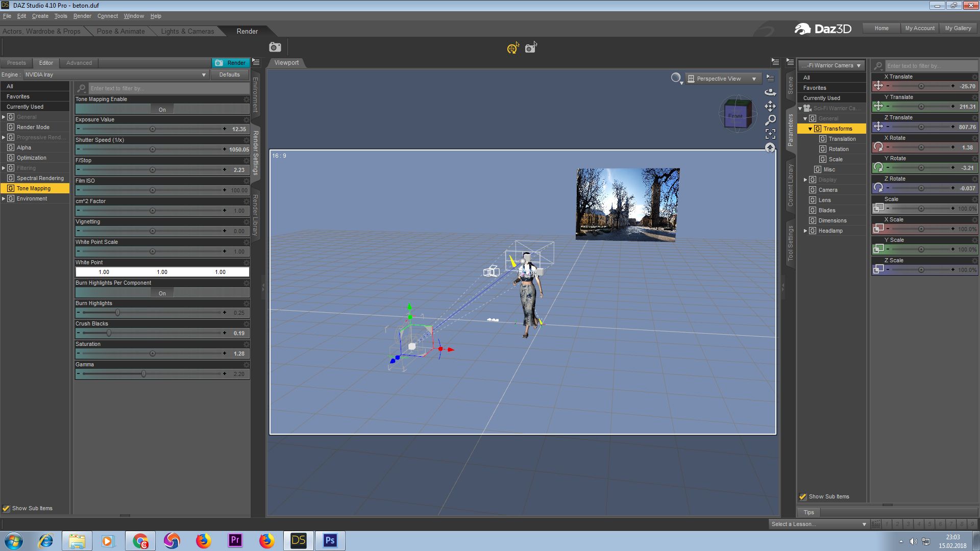Open the Parameters pane options menu icon
Image resolution: width=980 pixels, height=551 pixels.
click(790, 62)
